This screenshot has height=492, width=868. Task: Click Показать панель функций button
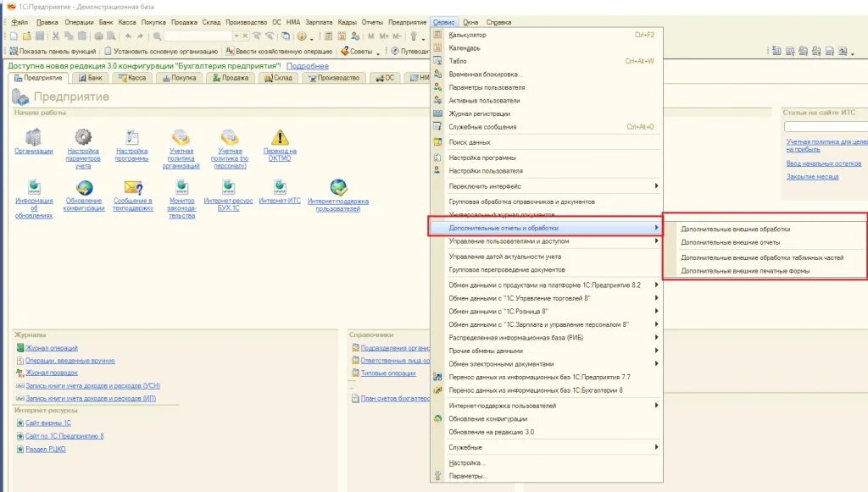[53, 52]
